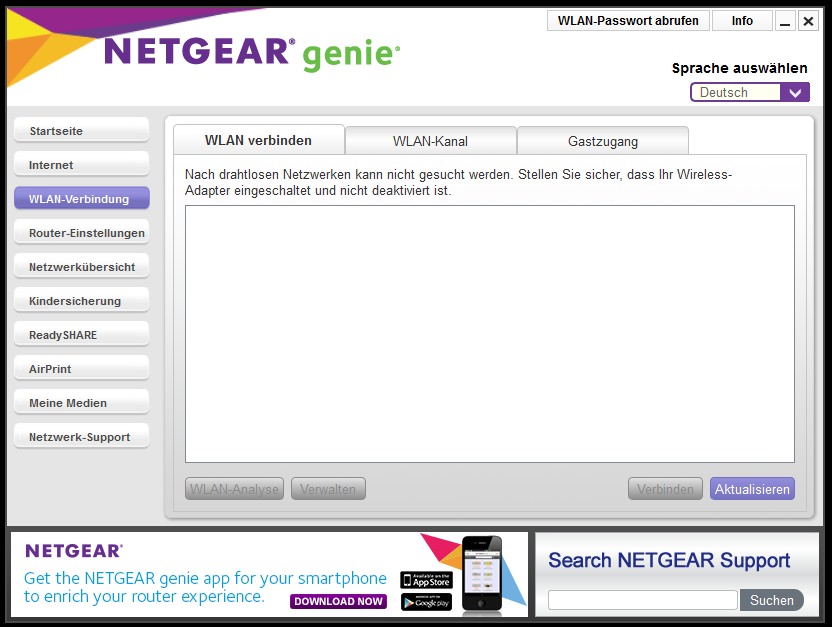Screen dimensions: 832x627
Task: Click the smartphone image in the banner
Action: coord(481,574)
